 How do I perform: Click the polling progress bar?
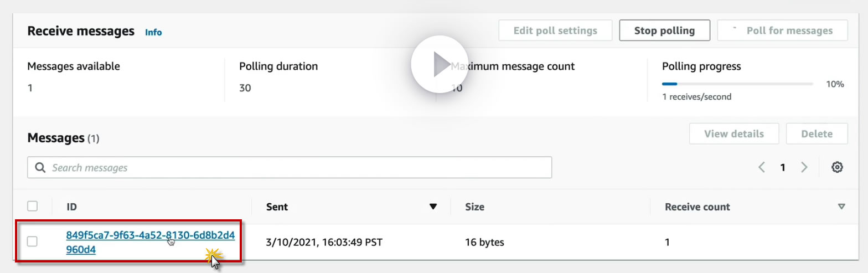tap(737, 84)
